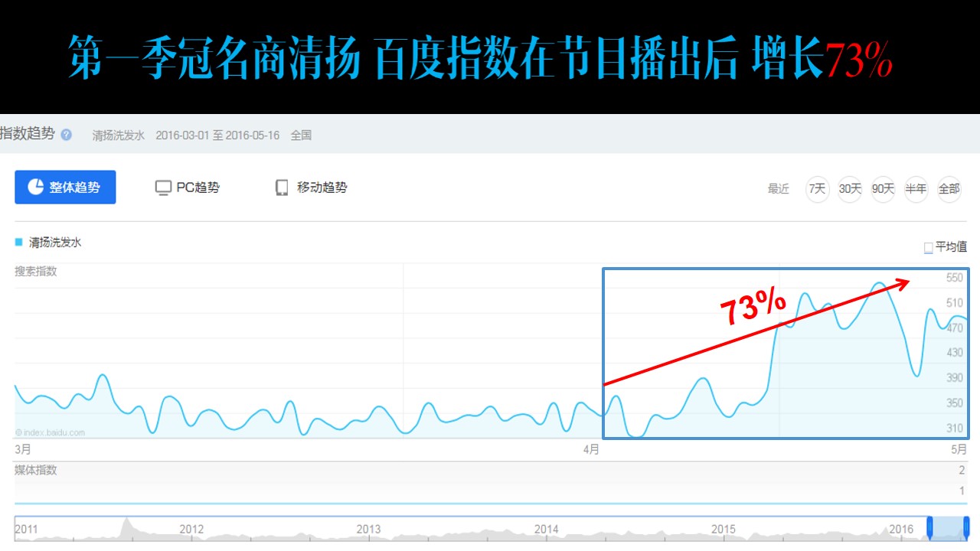Grab the right handle of the timeline range slider
The image size is (980, 551).
(x=966, y=527)
